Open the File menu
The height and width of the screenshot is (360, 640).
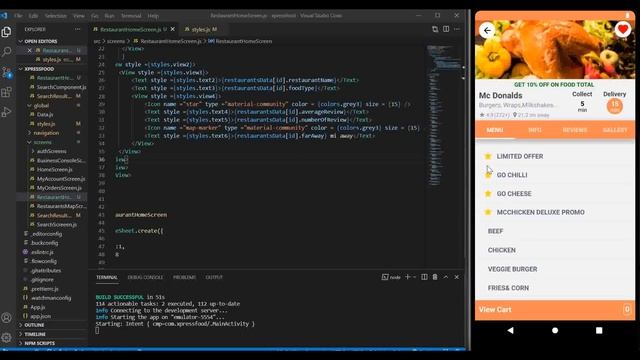point(18,16)
